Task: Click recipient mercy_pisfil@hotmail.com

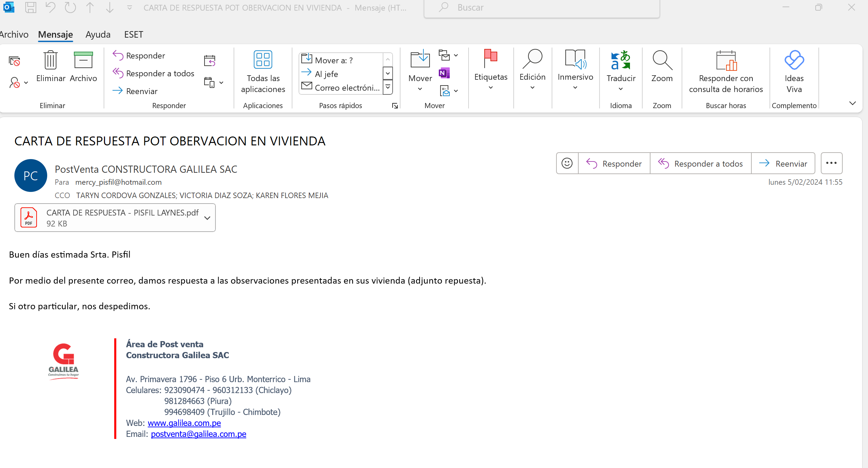Action: pyautogui.click(x=118, y=182)
